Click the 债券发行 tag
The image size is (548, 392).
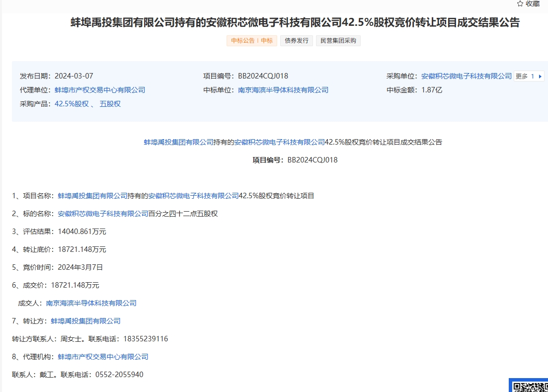[297, 41]
